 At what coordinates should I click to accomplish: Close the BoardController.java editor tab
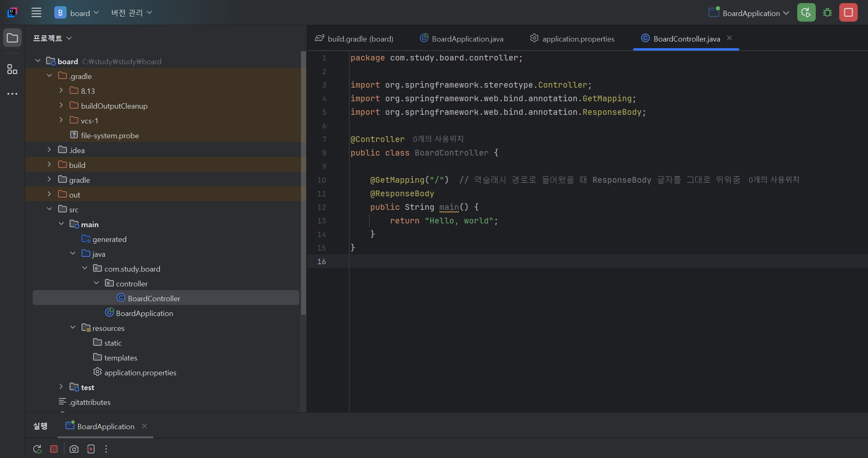[x=729, y=38]
